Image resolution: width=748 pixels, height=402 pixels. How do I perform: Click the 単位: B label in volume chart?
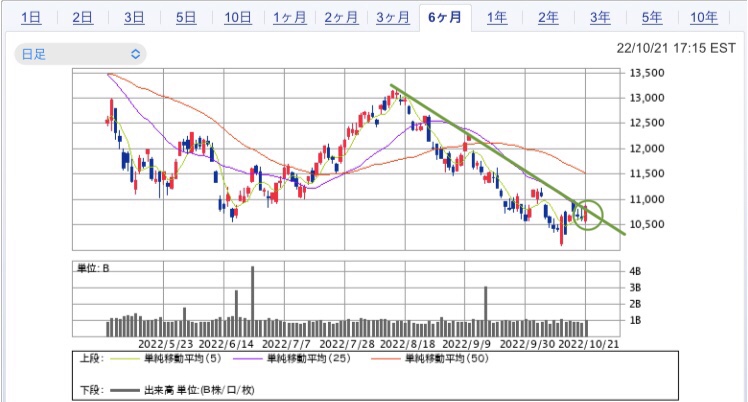[93, 268]
